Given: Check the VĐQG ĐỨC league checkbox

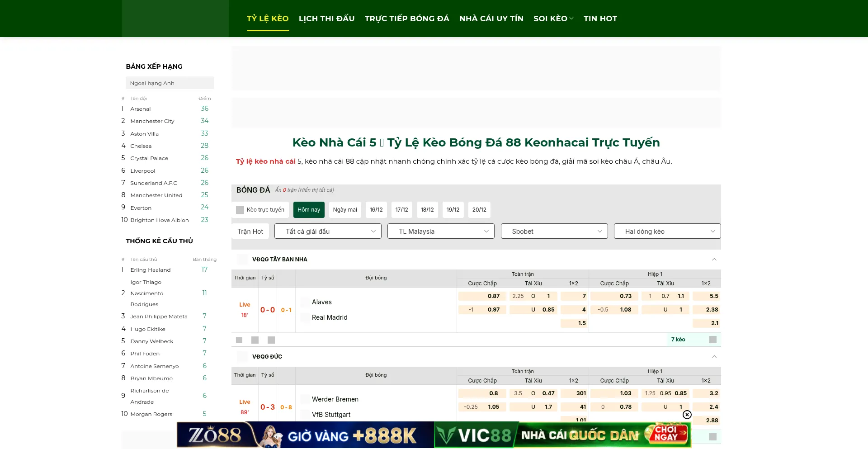Looking at the screenshot, I should (x=242, y=356).
